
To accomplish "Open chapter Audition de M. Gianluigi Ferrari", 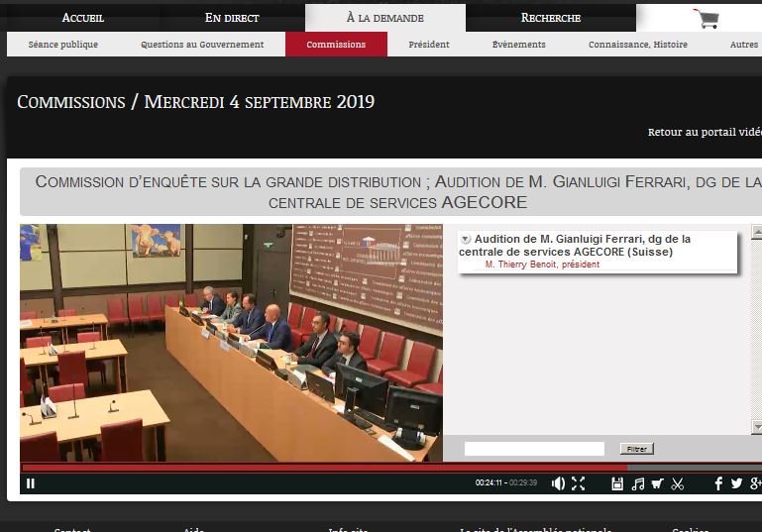I will point(575,246).
